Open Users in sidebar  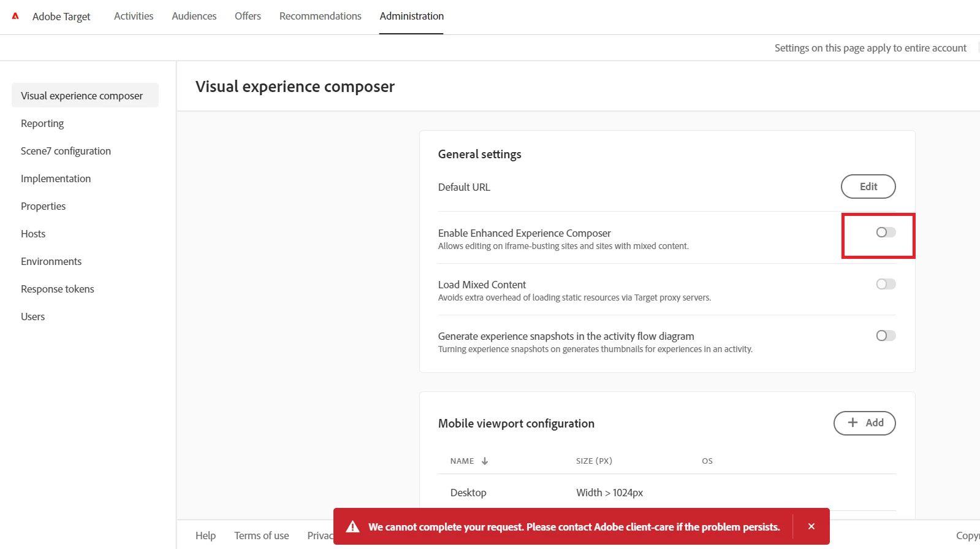32,317
